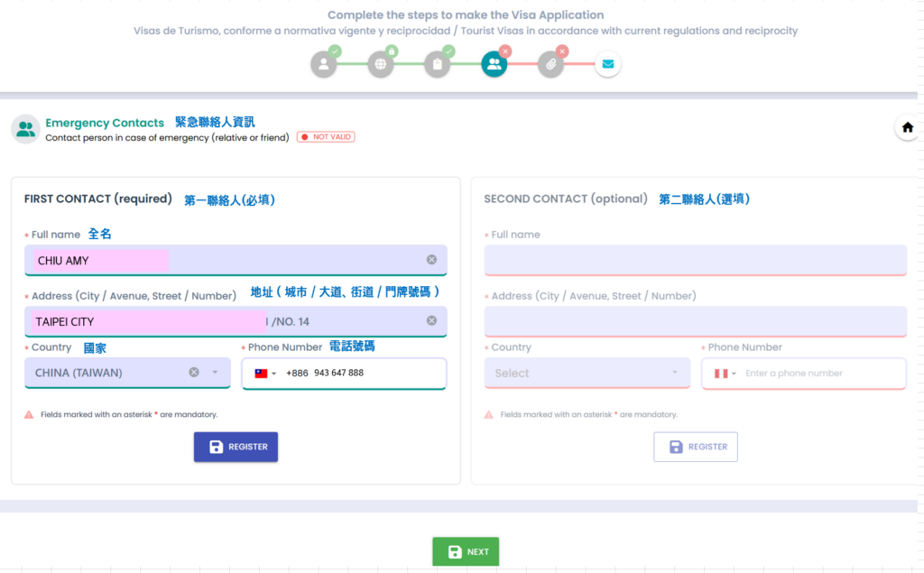924x573 pixels.
Task: Open the globe step in progress bar
Action: [x=381, y=65]
